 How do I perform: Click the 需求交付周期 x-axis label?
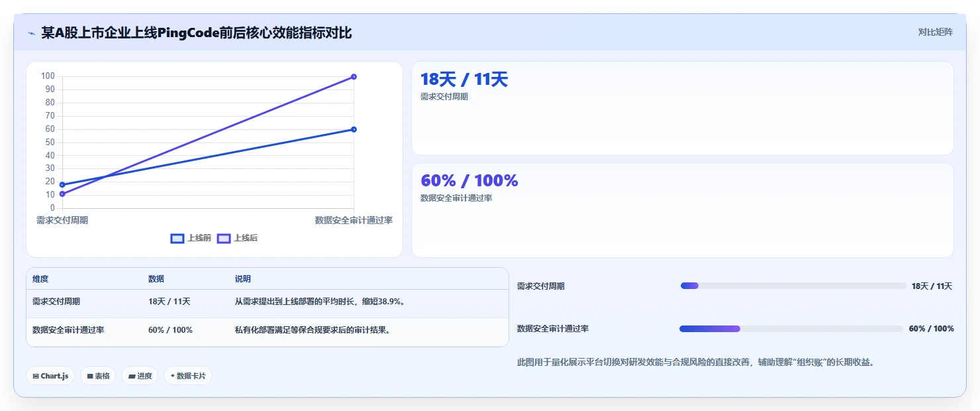click(x=62, y=220)
